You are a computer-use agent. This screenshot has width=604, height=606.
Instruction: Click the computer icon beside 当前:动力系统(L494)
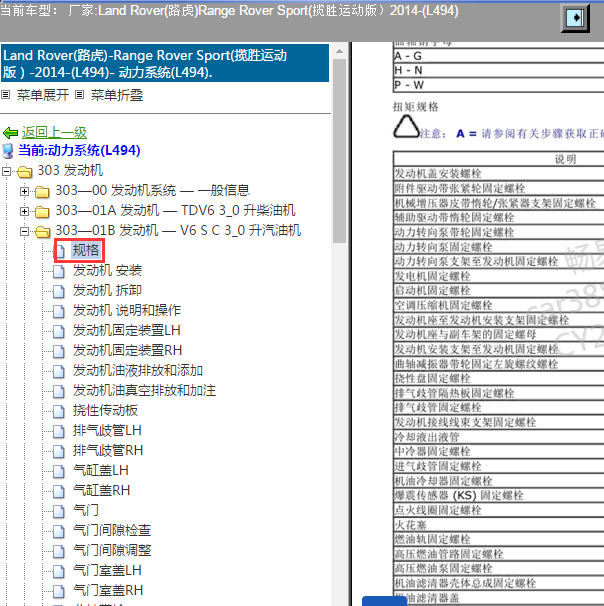tap(8, 151)
